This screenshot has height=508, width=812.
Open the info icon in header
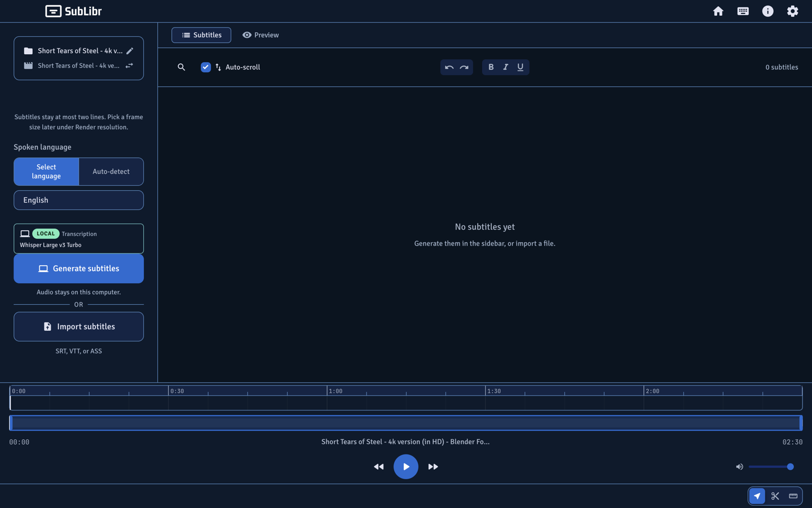[767, 11]
